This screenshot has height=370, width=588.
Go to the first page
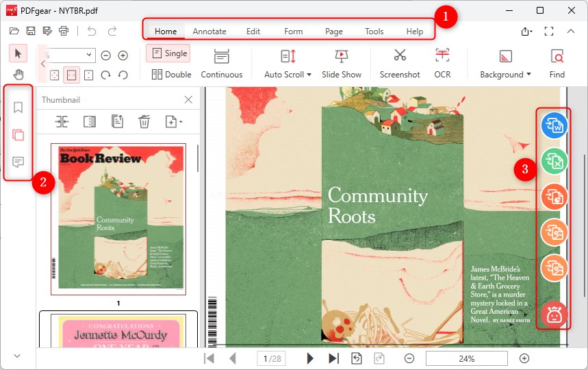point(209,358)
